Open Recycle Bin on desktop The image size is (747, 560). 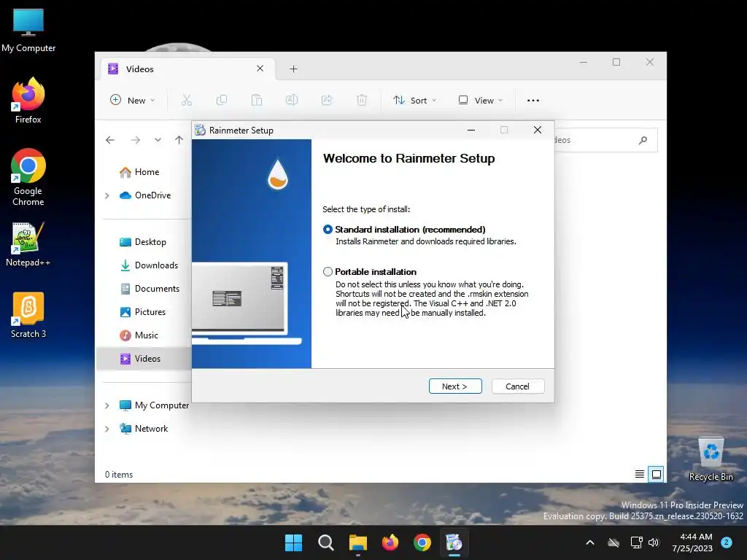[x=711, y=459]
